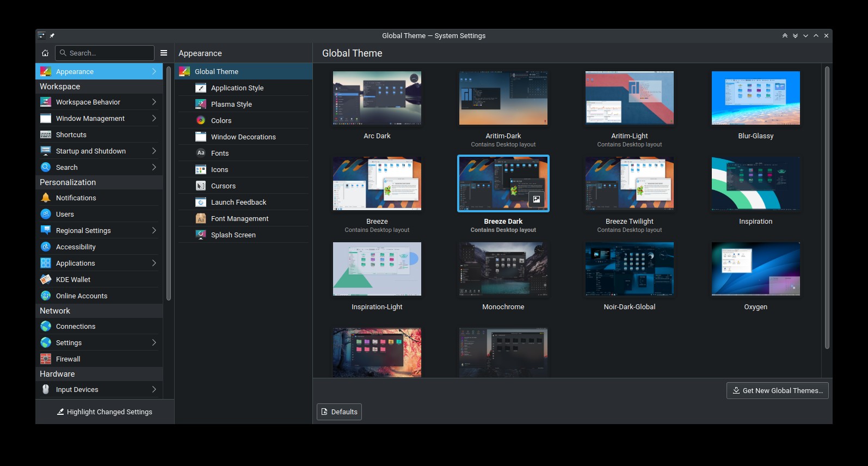Expand Startup and Shutdown chevron

click(154, 151)
